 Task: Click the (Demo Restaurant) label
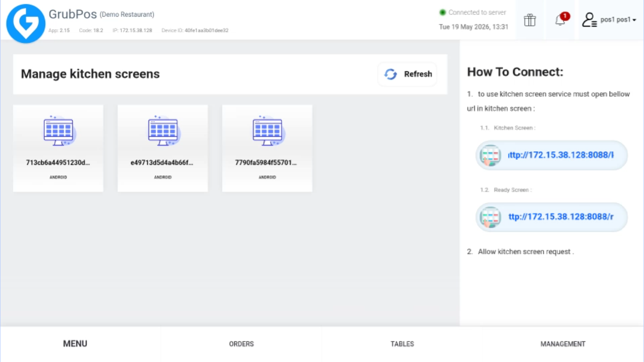pyautogui.click(x=127, y=15)
